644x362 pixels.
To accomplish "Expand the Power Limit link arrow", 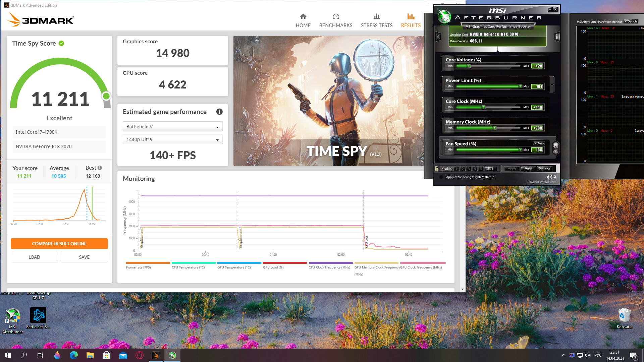I will tap(552, 85).
